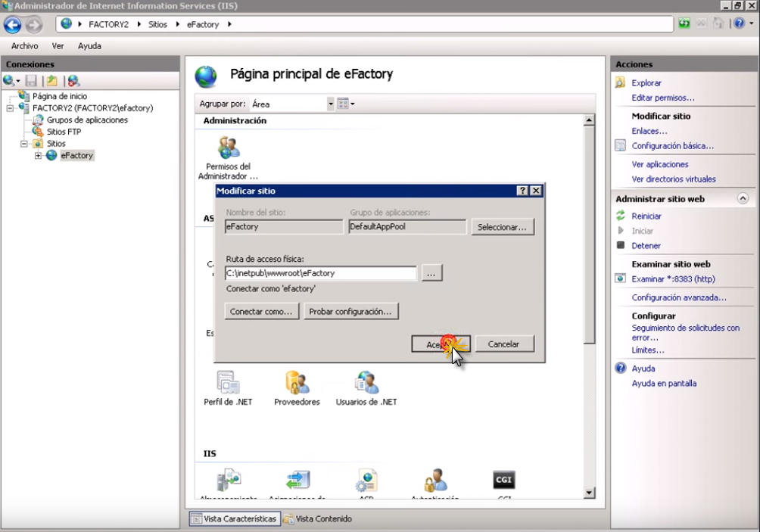The image size is (760, 532).
Task: Click the Ruta de acceso física input field
Action: point(320,273)
